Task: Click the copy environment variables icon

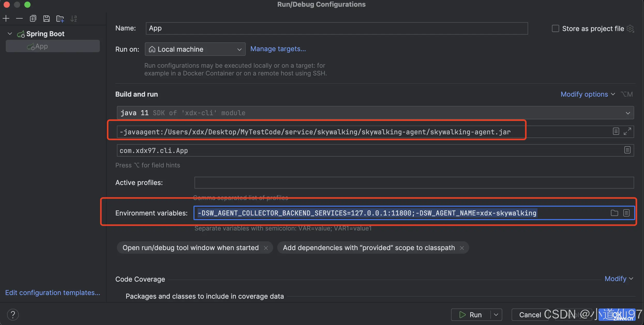Action: coord(627,213)
